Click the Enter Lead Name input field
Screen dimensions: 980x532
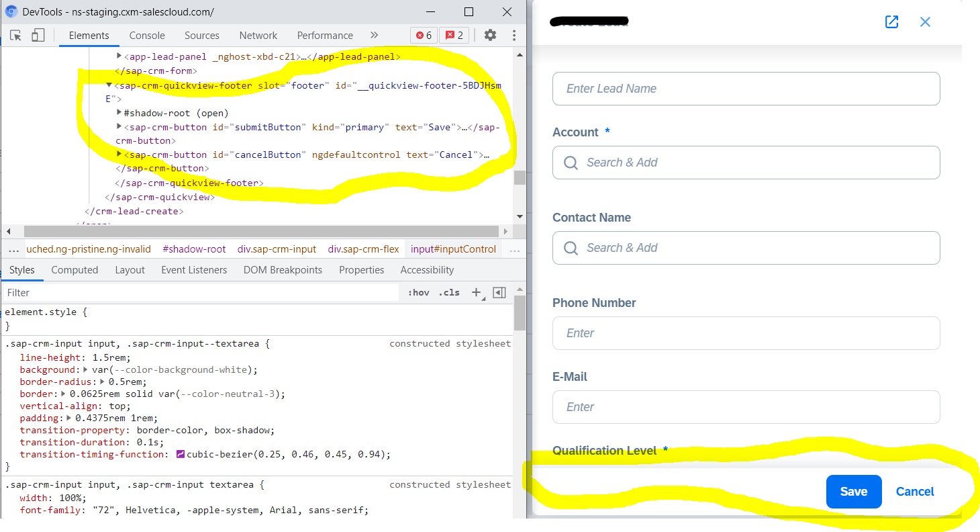click(x=745, y=88)
